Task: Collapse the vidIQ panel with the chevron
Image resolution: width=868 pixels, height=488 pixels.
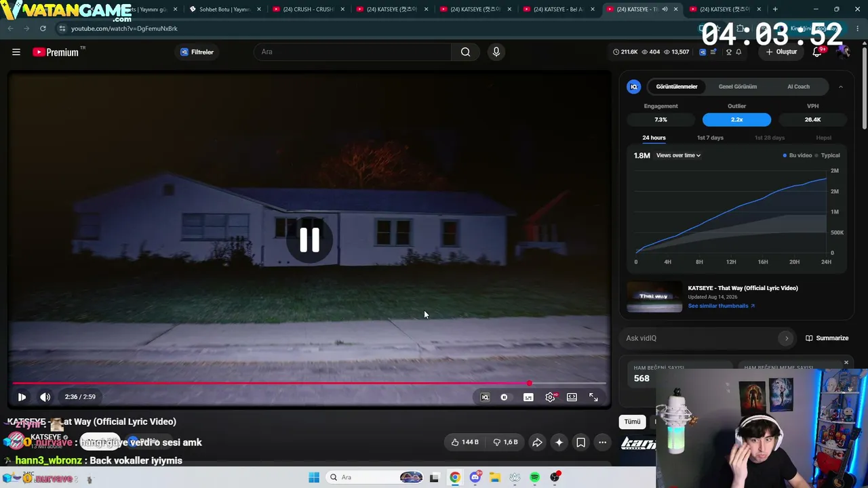Action: [841, 87]
